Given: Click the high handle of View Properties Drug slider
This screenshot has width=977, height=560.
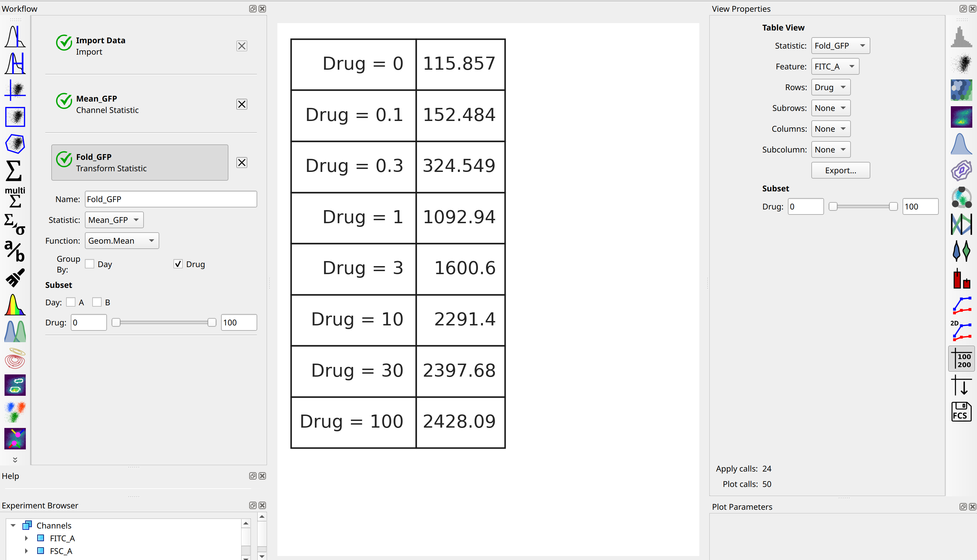Looking at the screenshot, I should pos(893,206).
